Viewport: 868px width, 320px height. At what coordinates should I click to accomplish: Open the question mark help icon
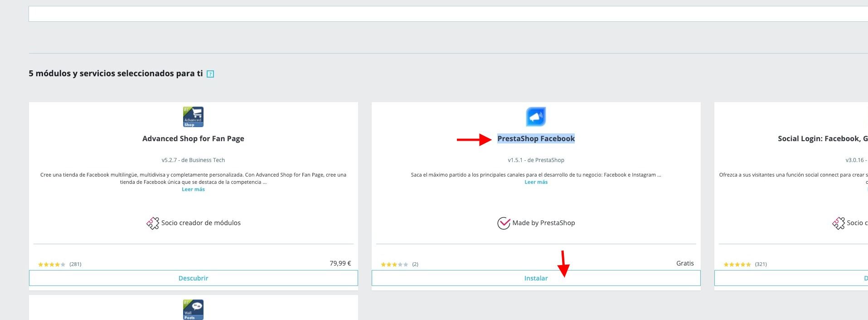[x=210, y=74]
